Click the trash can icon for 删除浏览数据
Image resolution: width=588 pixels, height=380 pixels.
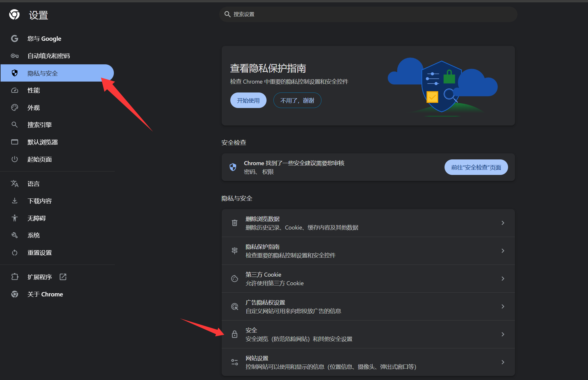point(235,223)
